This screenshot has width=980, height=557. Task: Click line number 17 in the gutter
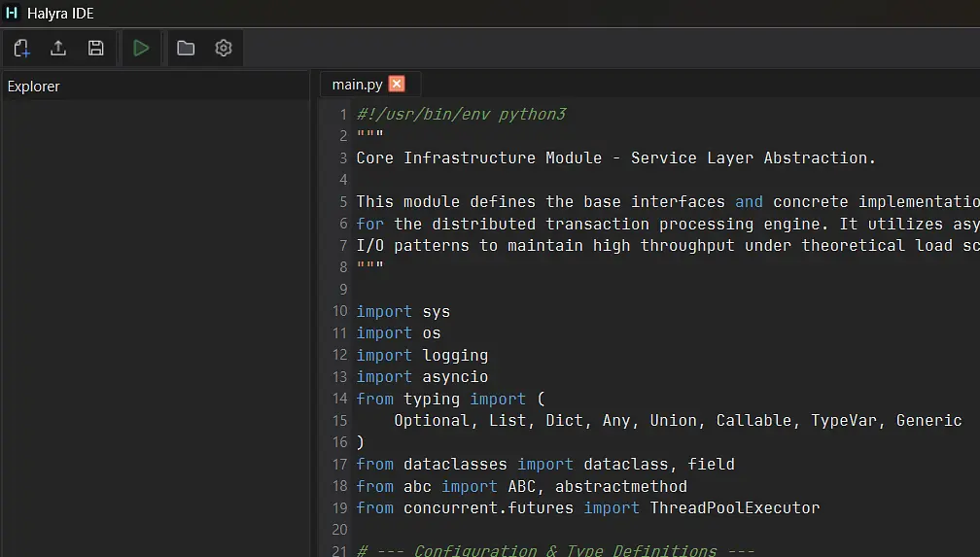point(339,465)
